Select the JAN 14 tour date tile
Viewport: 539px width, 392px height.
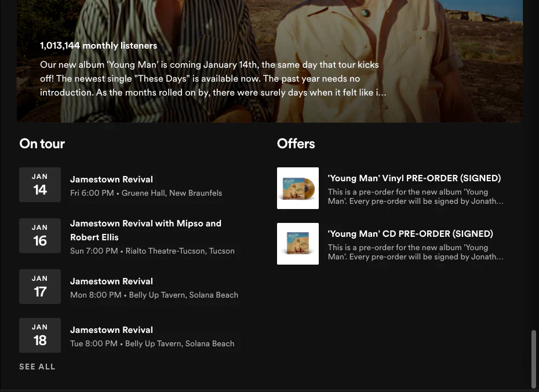click(x=39, y=184)
